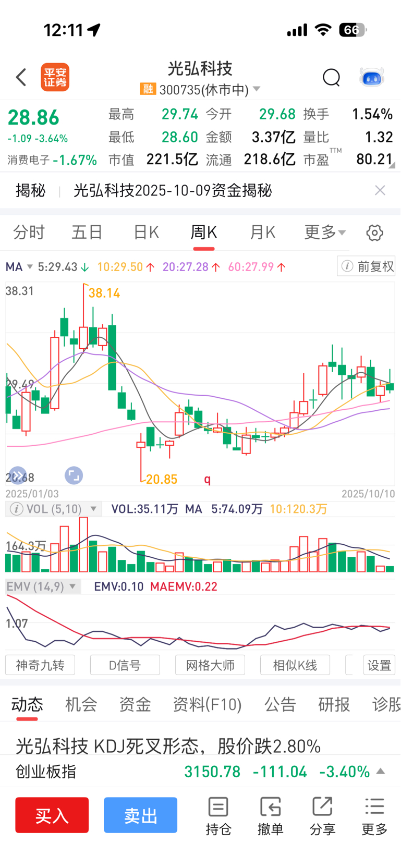Switch to 日K chart tab
This screenshot has width=401, height=868.
coord(146,233)
